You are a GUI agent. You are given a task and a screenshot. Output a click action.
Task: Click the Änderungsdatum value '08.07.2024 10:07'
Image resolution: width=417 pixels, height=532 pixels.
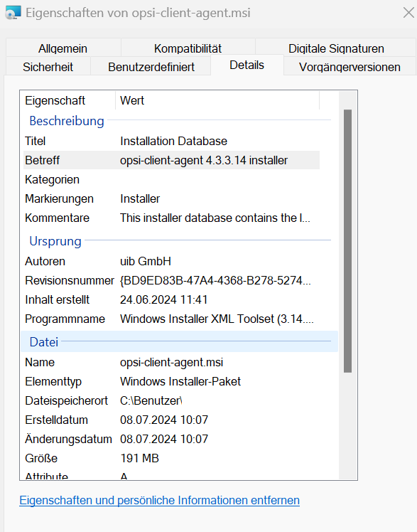(164, 439)
